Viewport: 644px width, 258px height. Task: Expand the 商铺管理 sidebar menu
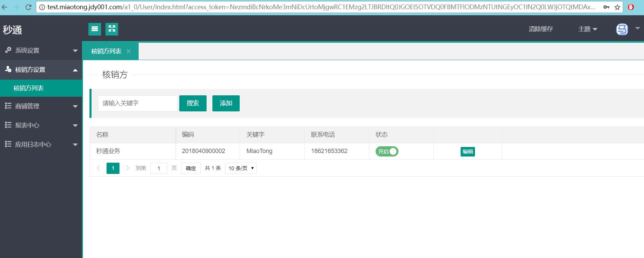[x=41, y=106]
